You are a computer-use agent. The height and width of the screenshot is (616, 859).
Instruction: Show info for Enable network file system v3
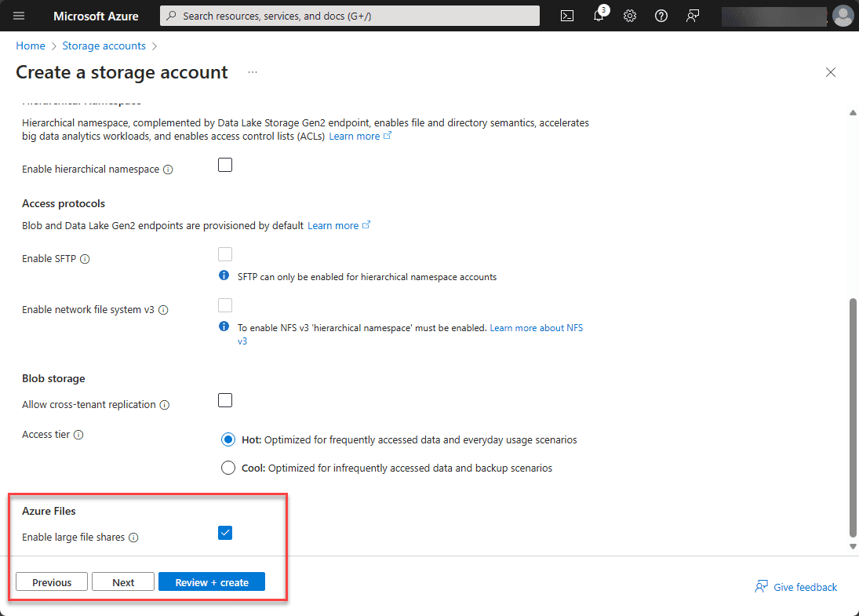point(163,310)
